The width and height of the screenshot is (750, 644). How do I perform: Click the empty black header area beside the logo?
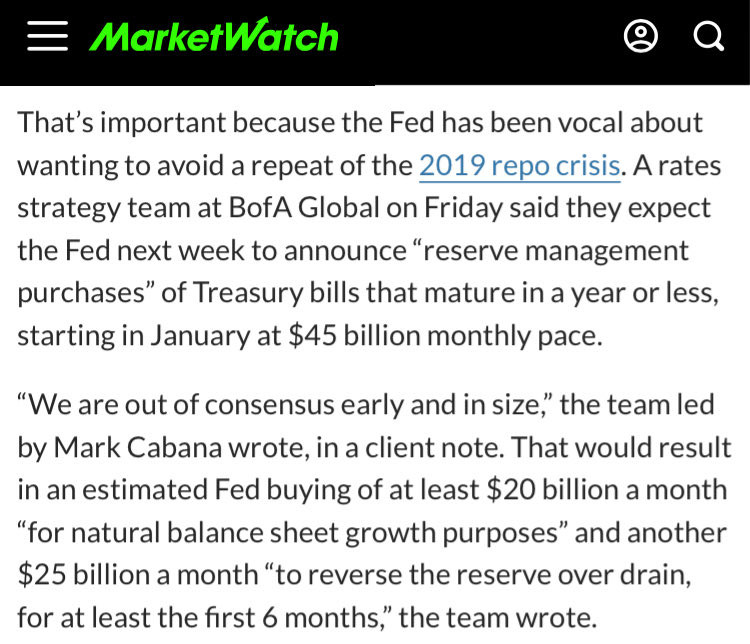point(478,36)
